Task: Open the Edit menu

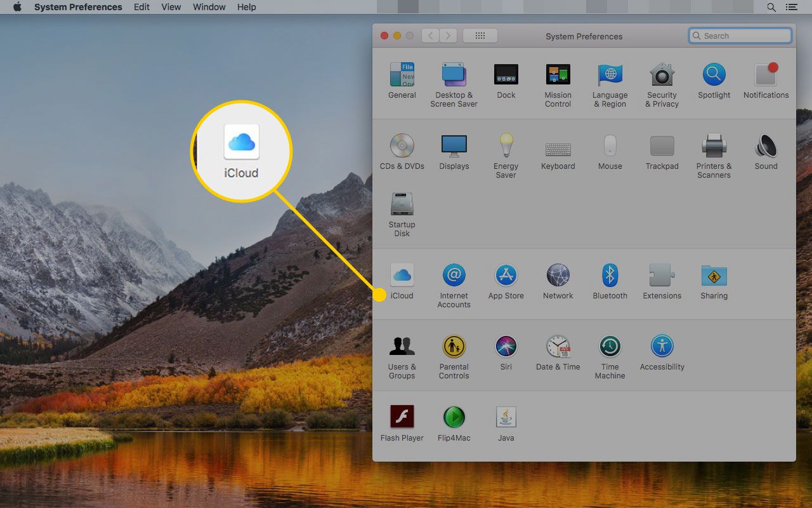Action: (x=142, y=7)
